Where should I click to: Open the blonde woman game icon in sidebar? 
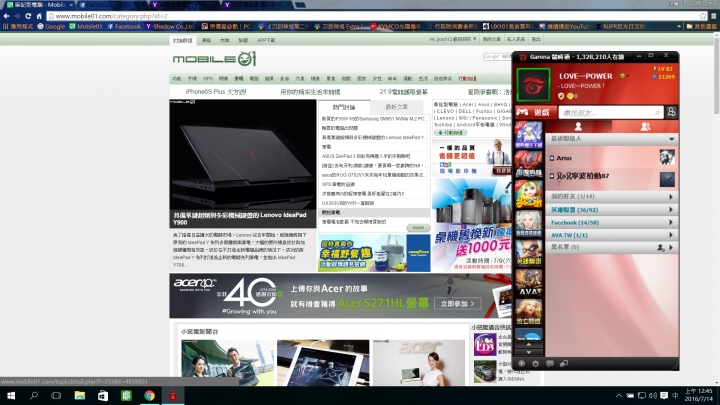coord(529,224)
